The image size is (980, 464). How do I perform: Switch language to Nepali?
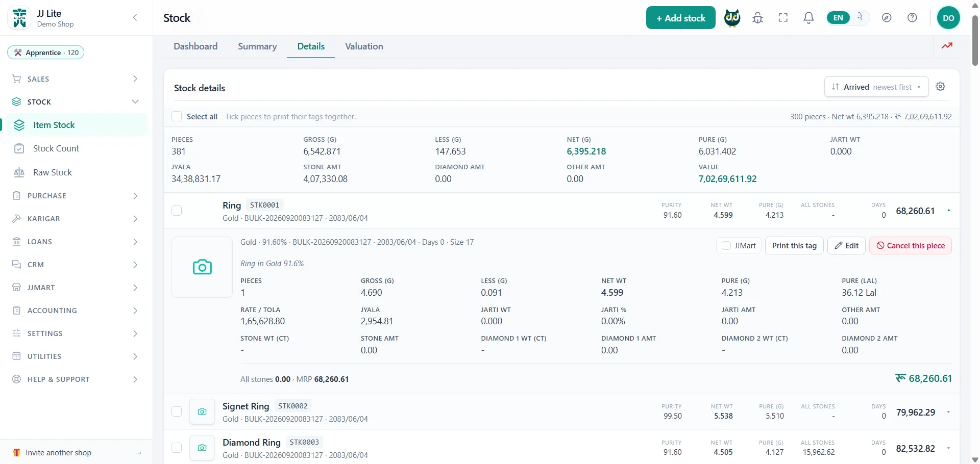pos(860,17)
